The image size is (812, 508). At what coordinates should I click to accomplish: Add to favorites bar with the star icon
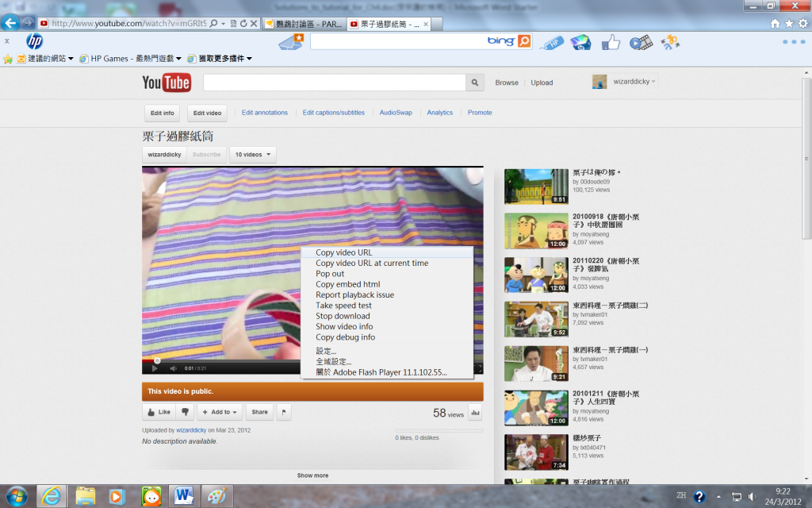pos(8,59)
